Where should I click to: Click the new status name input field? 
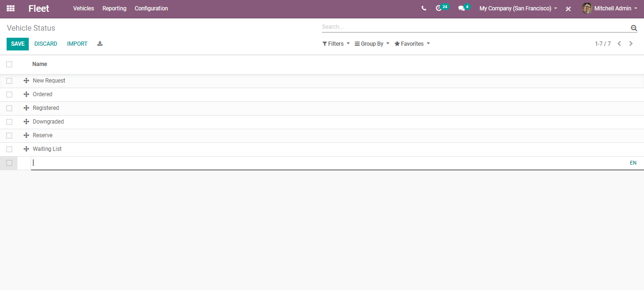pyautogui.click(x=329, y=163)
